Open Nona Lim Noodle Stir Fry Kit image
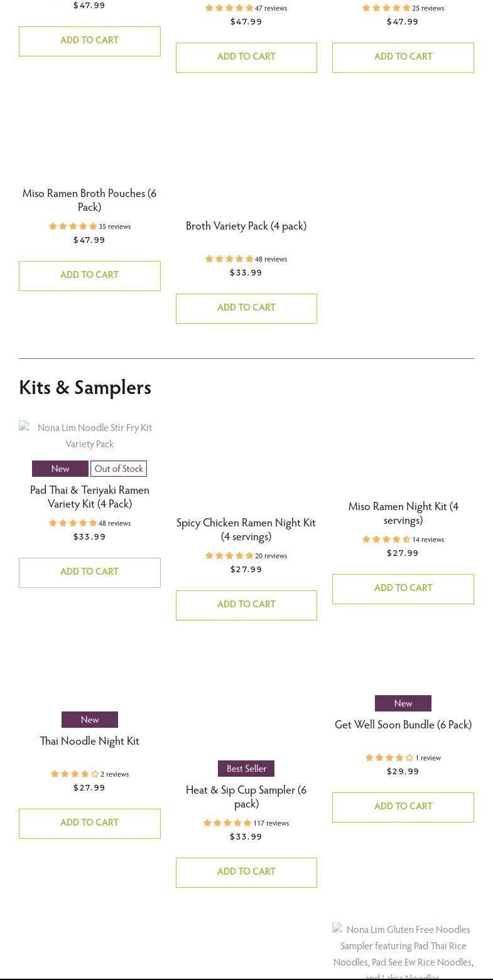 pos(89,435)
